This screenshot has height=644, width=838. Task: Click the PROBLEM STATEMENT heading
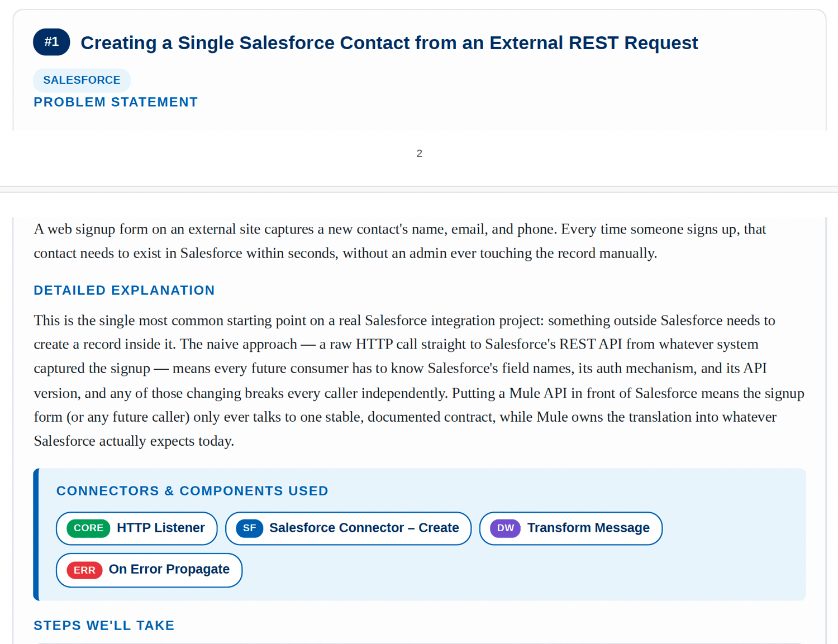[116, 102]
